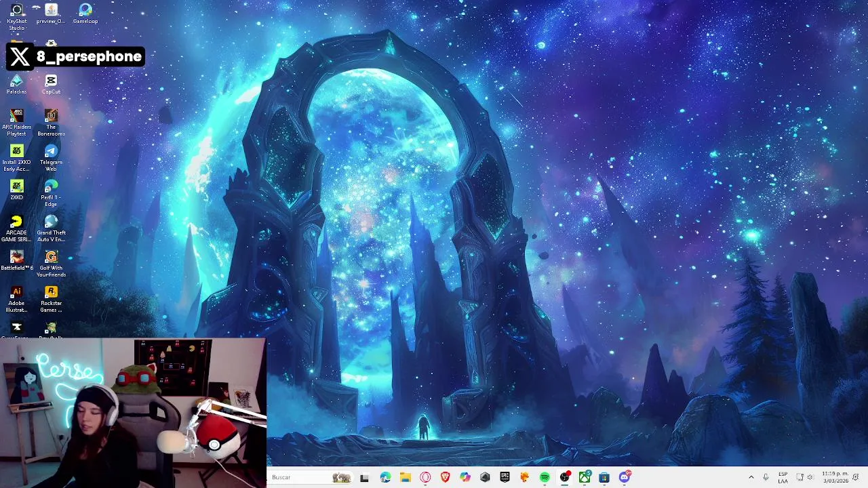Viewport: 868px width, 488px height.
Task: Open the preview_O file on desktop
Action: [x=51, y=14]
